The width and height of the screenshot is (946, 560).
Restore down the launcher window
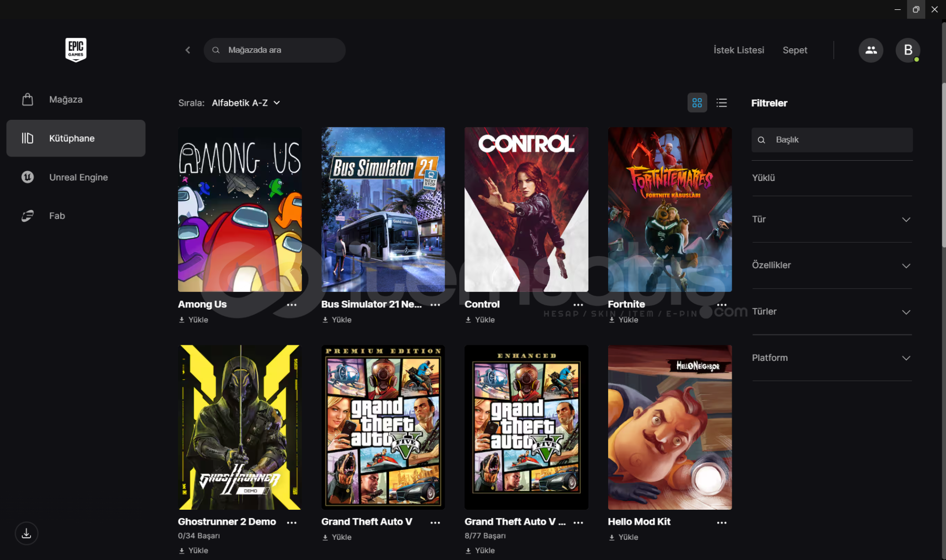[x=916, y=9]
